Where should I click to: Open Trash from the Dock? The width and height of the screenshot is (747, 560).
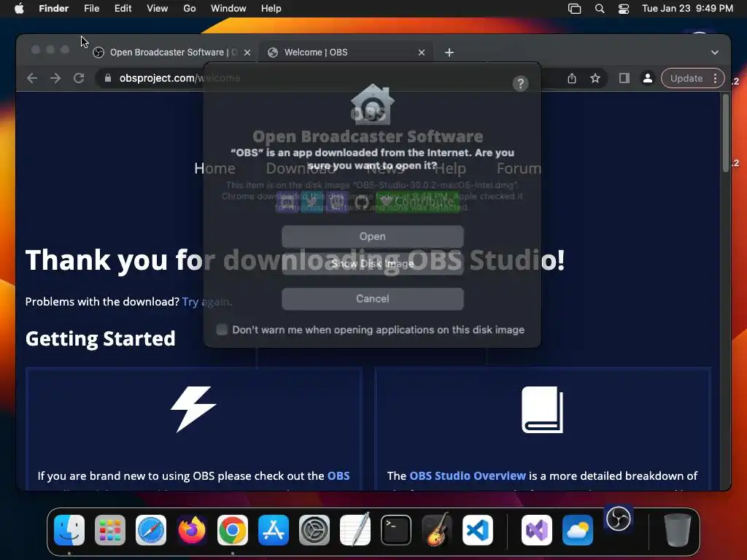tap(678, 530)
